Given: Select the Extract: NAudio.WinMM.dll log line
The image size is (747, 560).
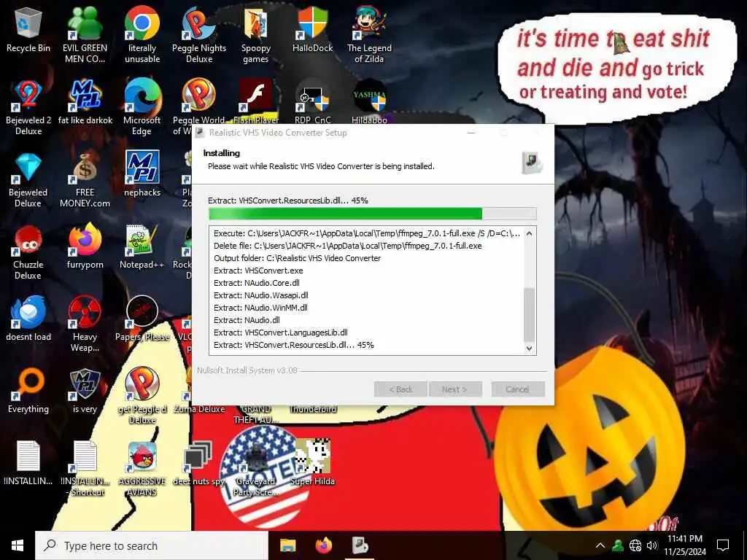Looking at the screenshot, I should pyautogui.click(x=260, y=308).
